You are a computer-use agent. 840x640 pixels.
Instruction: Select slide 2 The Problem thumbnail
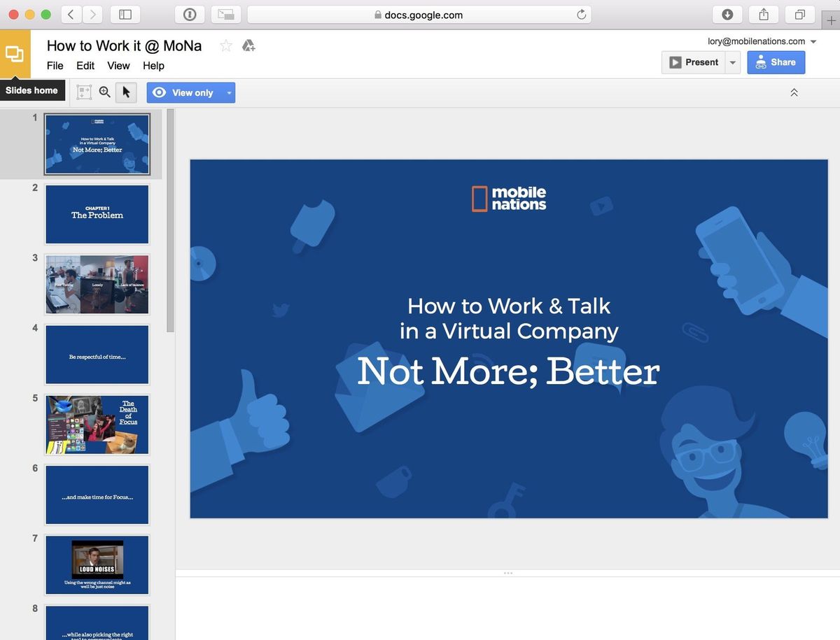click(x=97, y=214)
